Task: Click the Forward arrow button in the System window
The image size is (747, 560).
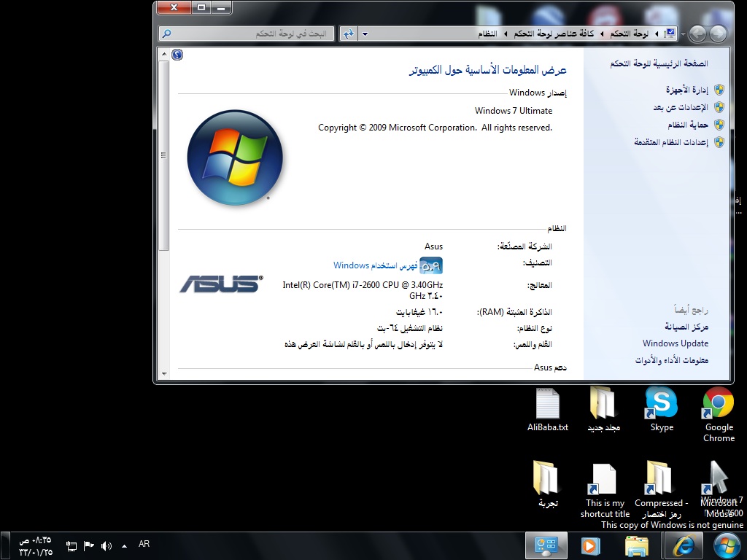Action: pos(698,34)
